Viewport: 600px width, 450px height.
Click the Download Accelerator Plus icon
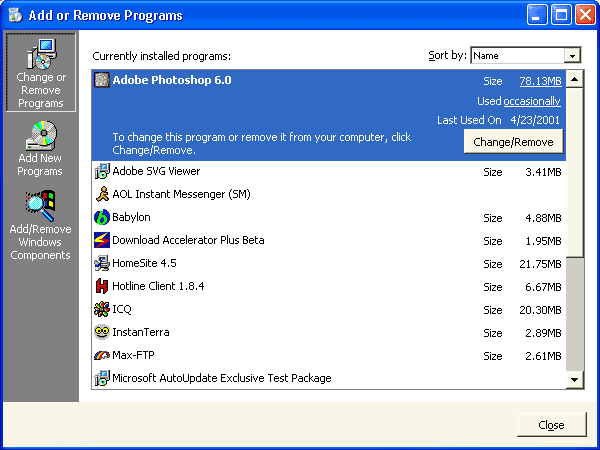101,240
